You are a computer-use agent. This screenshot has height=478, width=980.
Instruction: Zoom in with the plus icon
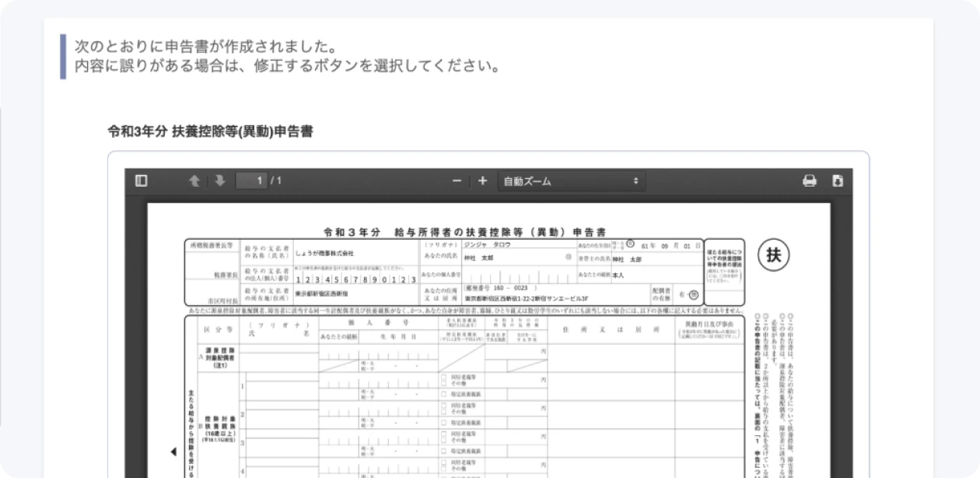(482, 181)
